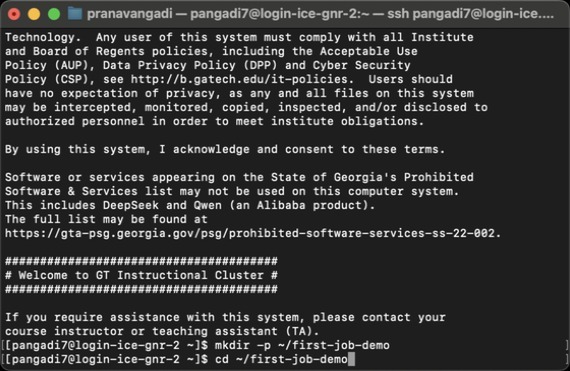Click the word DeepSeek in the notice

pyautogui.click(x=131, y=205)
